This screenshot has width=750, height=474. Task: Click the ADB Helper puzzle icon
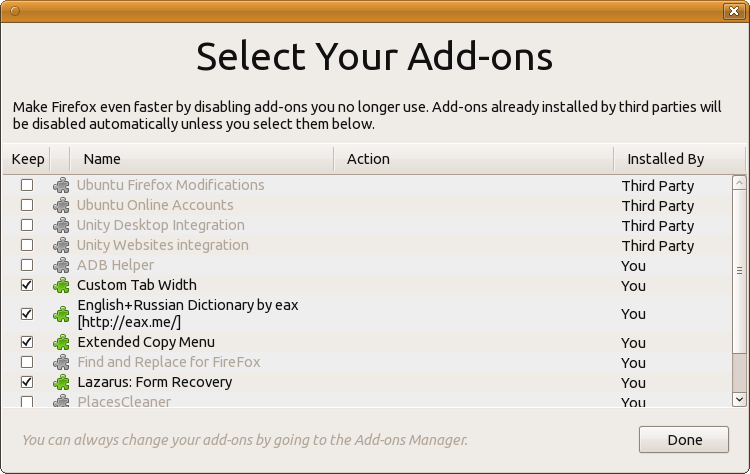[61, 265]
